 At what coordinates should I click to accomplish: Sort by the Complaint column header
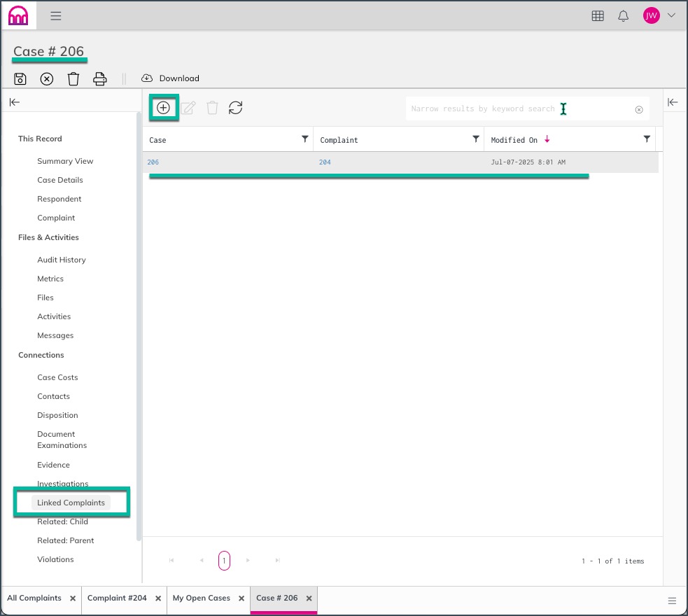click(339, 140)
